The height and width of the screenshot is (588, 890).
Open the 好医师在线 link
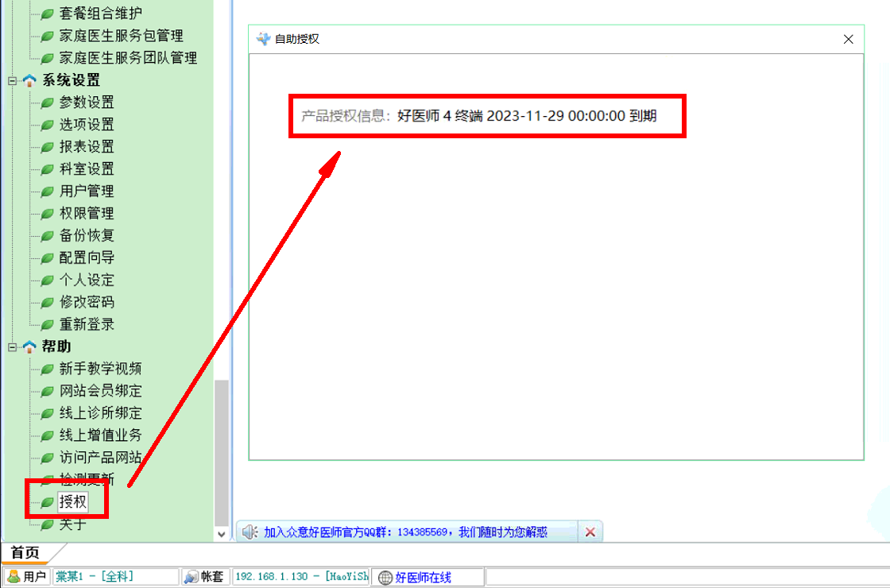coord(423,577)
